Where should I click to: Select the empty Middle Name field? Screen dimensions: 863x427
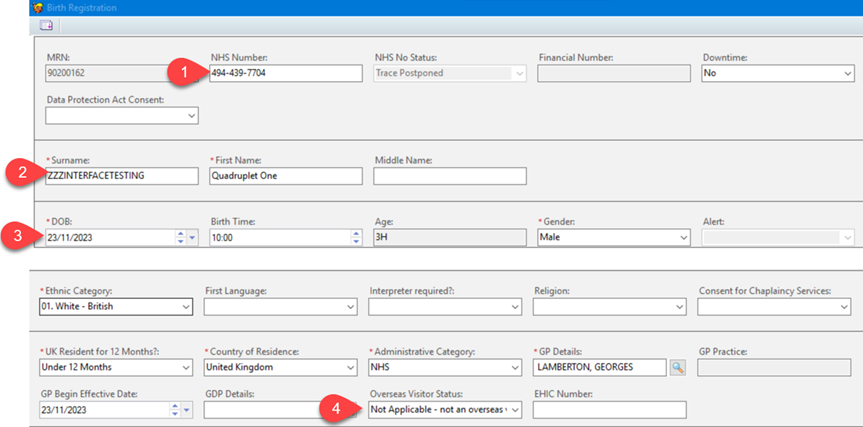[x=449, y=176]
